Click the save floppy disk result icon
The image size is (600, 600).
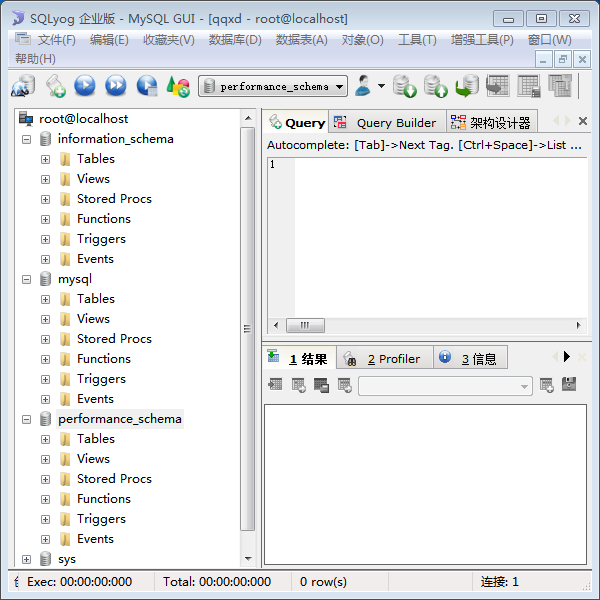tap(569, 384)
